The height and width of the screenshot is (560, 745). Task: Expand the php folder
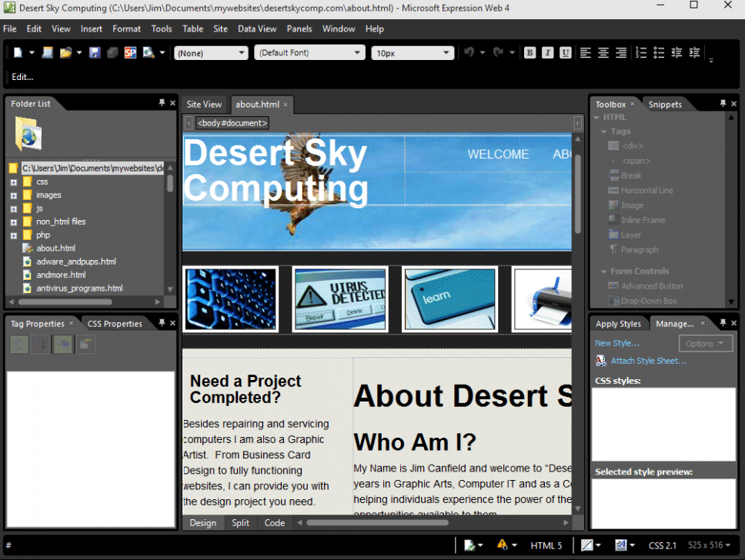(14, 235)
